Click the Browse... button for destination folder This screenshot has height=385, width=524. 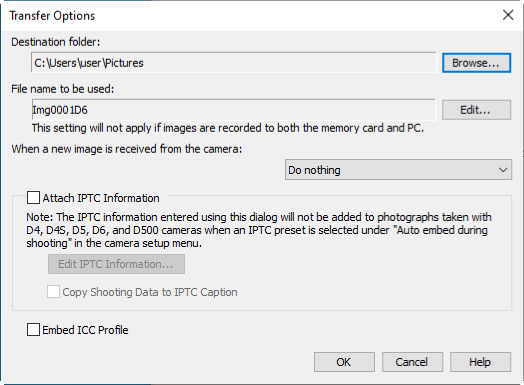tap(476, 63)
